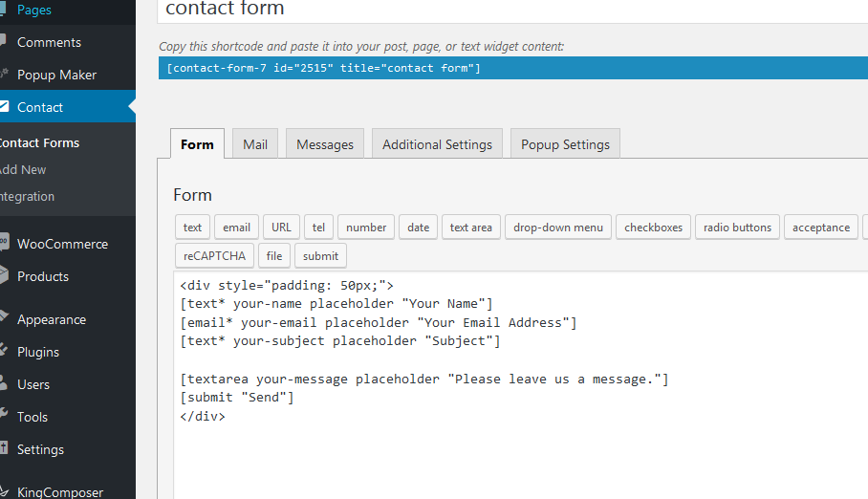The width and height of the screenshot is (868, 499).
Task: Go to the Additional Settings tab
Action: point(437,144)
